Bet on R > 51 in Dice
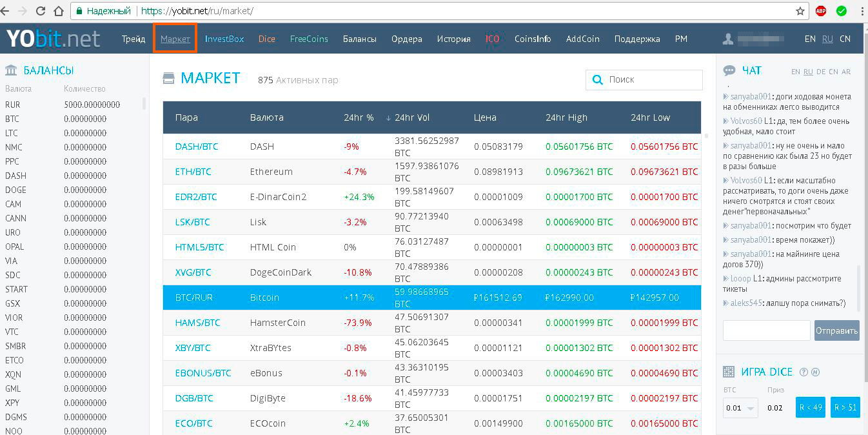The height and width of the screenshot is (435, 868). pos(845,407)
